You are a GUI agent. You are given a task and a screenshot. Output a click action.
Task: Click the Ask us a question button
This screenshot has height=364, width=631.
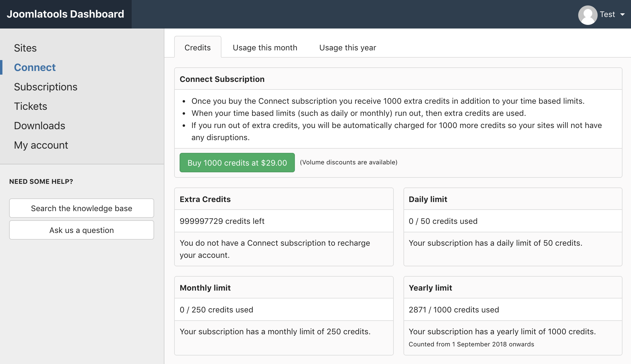[82, 230]
